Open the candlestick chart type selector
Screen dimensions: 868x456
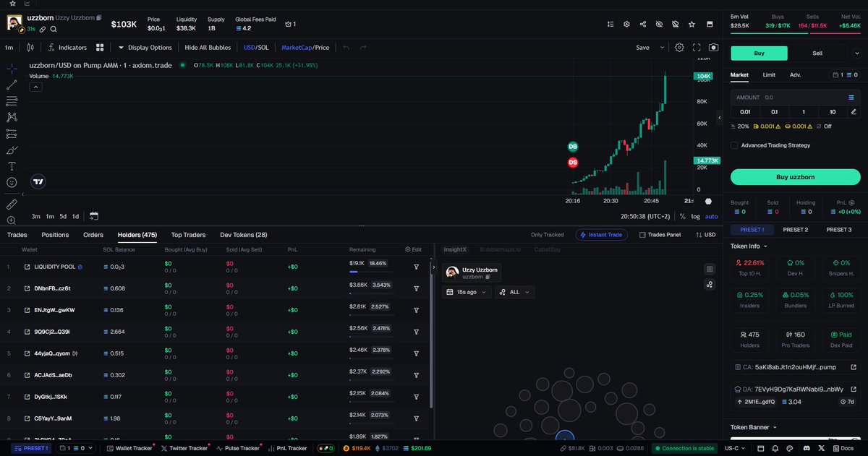point(30,48)
